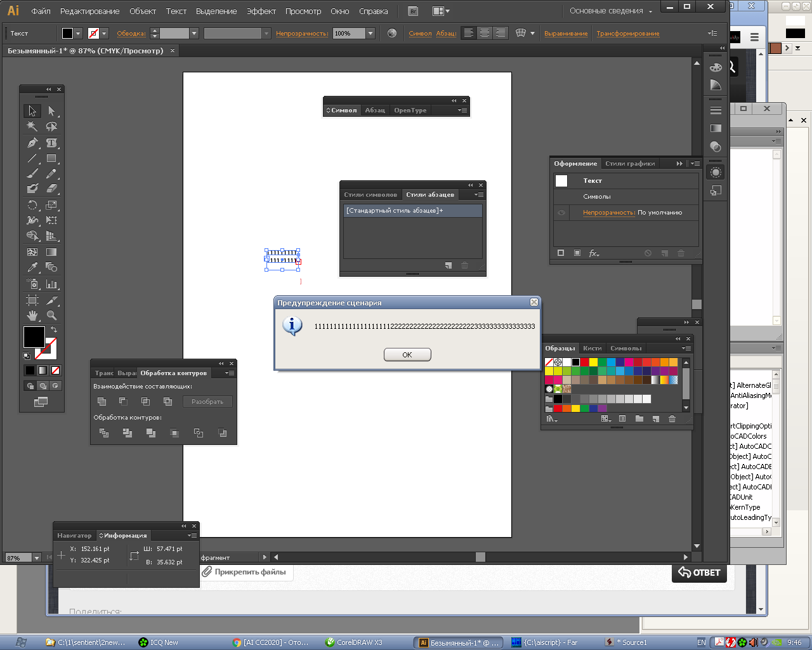Expand the fill color dropdown arrow
Viewport: 812px width, 650px height.
tap(78, 33)
